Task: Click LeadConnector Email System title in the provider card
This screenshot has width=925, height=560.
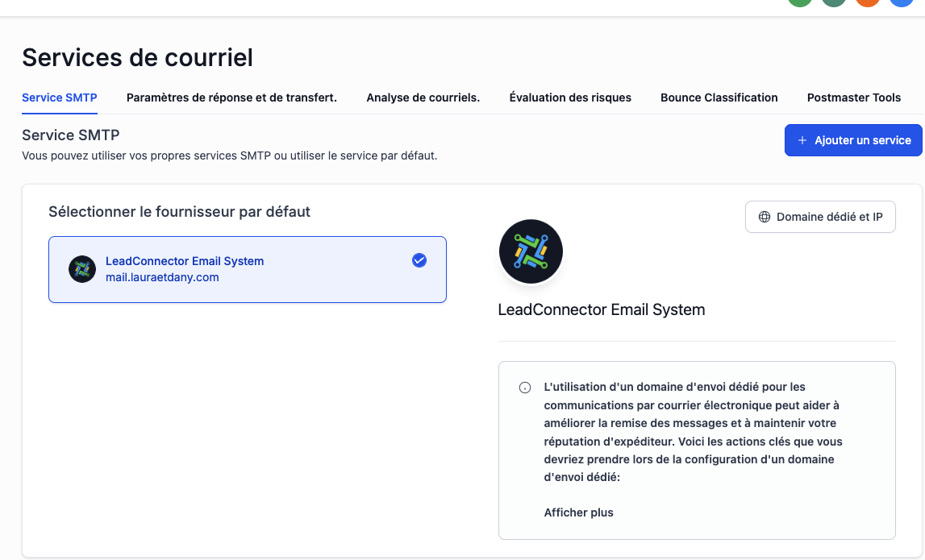Action: [185, 261]
